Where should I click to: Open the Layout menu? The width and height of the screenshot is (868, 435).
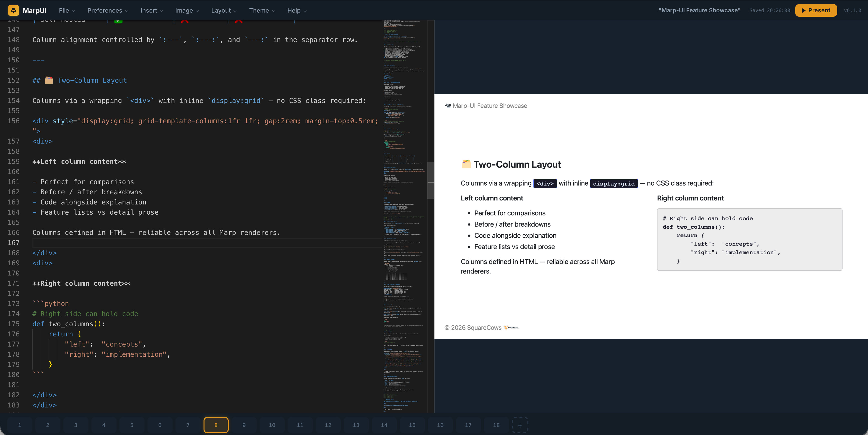click(x=224, y=10)
